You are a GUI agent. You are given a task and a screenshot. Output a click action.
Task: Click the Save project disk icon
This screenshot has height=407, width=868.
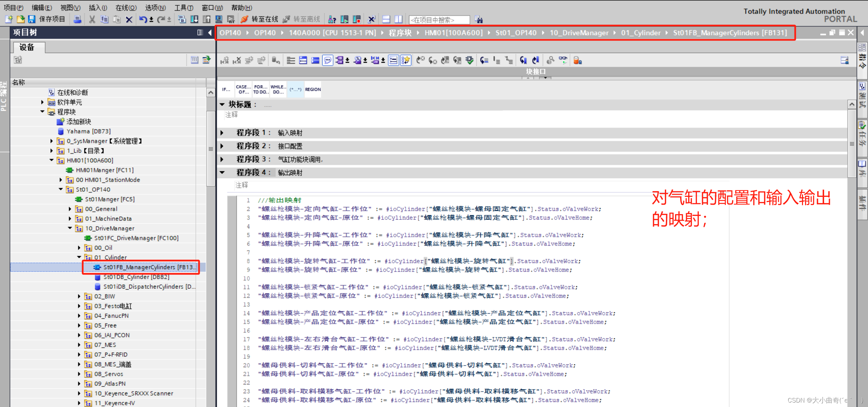coord(32,19)
